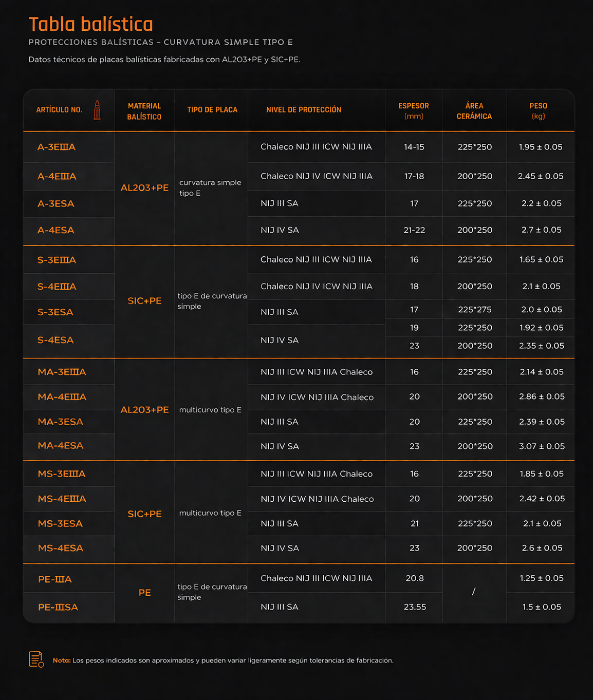Click the 3.07 ± 0.05 weight value

[x=542, y=447]
